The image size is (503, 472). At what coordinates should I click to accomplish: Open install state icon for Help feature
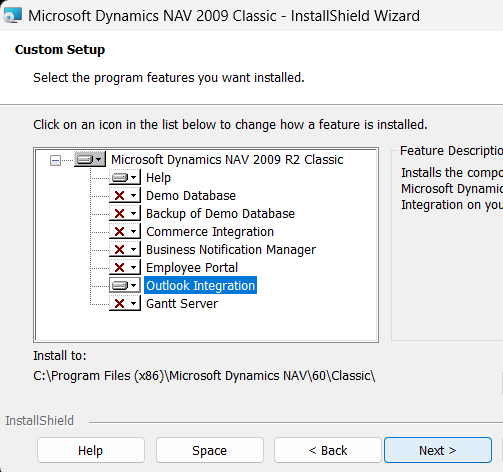125,178
